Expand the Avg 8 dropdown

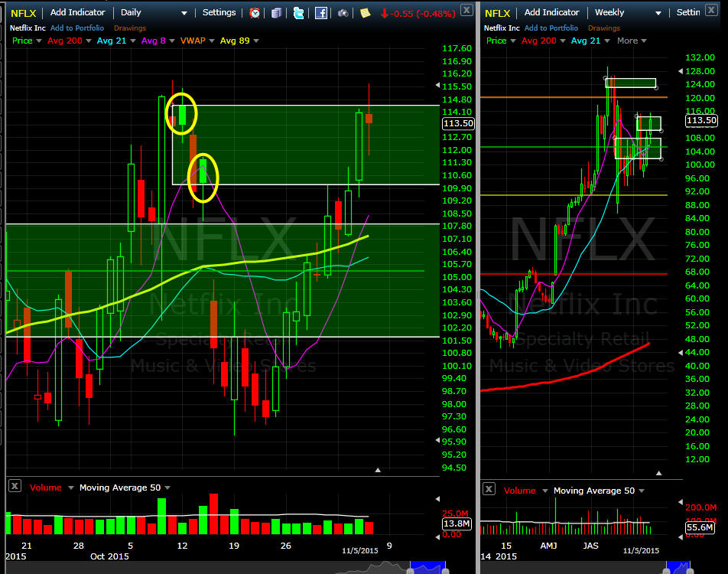click(172, 41)
